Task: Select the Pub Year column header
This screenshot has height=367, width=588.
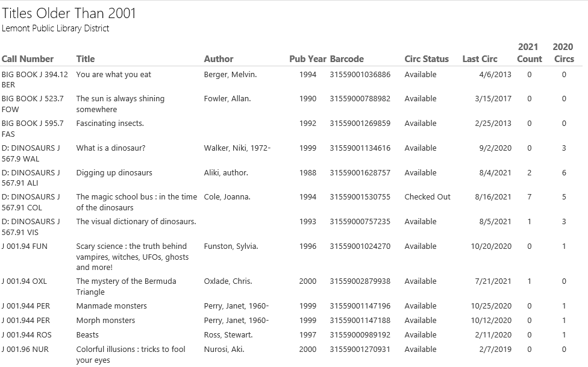Action: click(x=307, y=59)
